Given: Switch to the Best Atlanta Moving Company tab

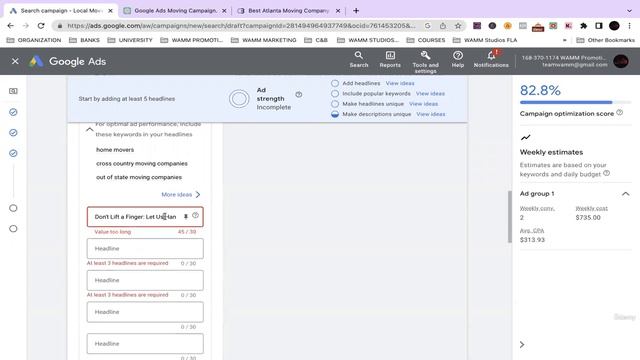Looking at the screenshot, I should [x=289, y=11].
